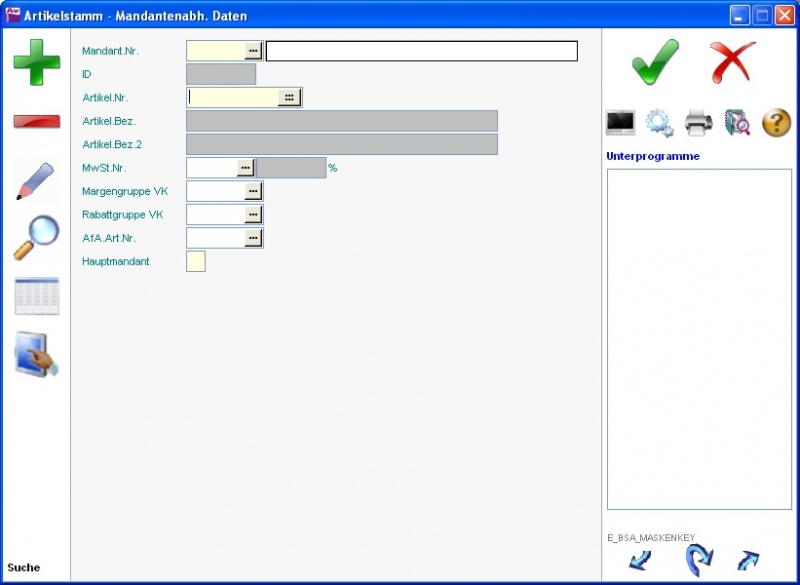Open the Mandant.Nr. lookup button
The image size is (800, 585).
[253, 50]
